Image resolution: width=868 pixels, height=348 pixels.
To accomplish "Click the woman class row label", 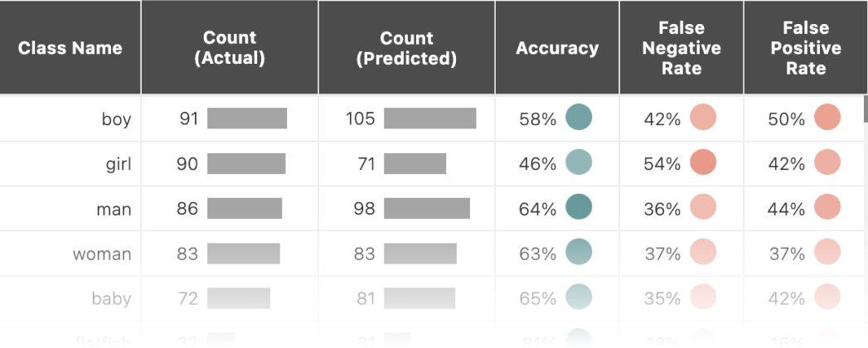I will pos(102,254).
